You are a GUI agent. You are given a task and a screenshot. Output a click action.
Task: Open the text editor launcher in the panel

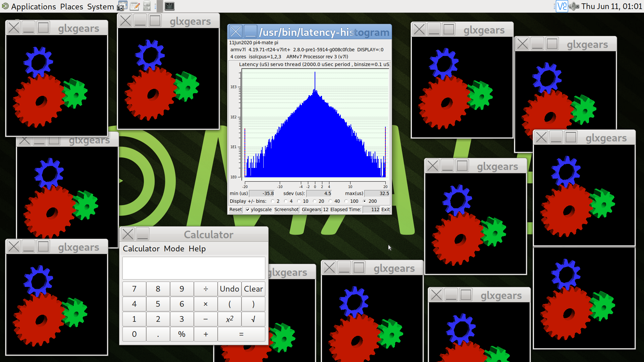[135, 6]
